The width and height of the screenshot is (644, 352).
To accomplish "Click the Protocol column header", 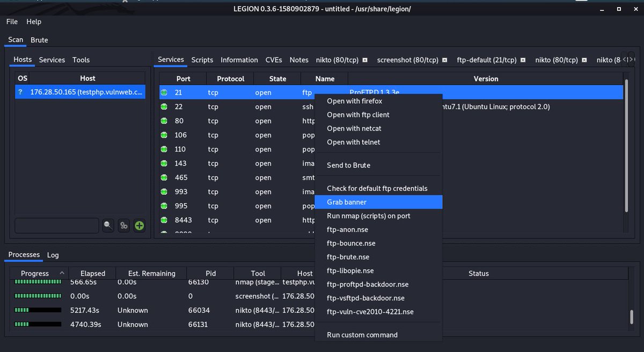I will [230, 78].
